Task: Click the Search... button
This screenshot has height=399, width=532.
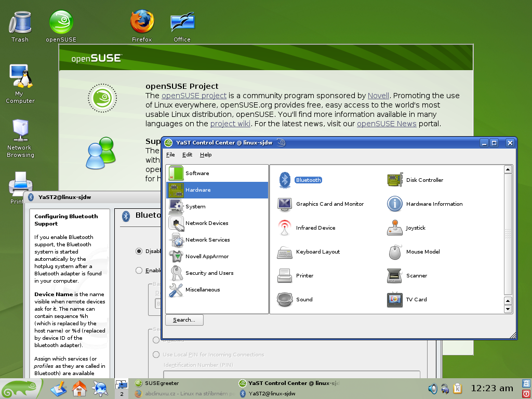Action: (184, 320)
